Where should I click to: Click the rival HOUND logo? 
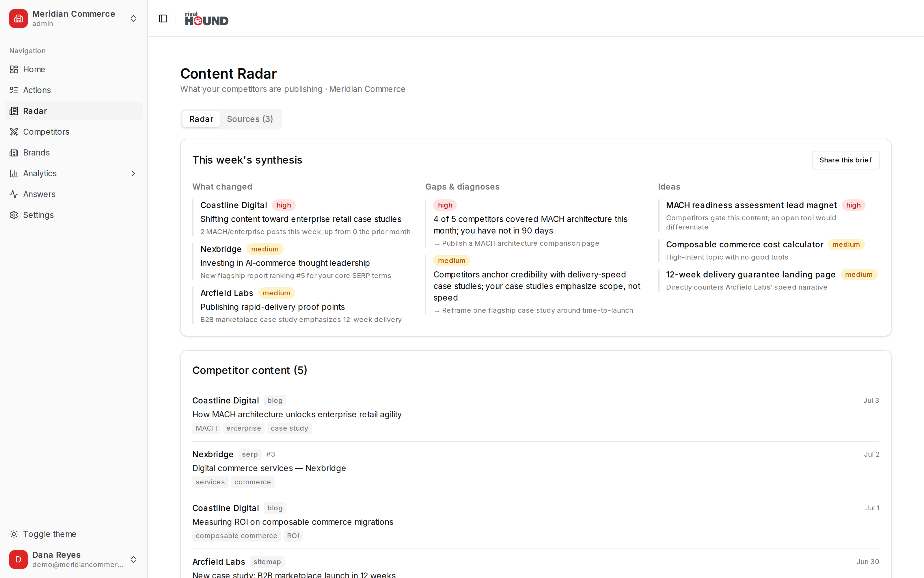tap(206, 18)
